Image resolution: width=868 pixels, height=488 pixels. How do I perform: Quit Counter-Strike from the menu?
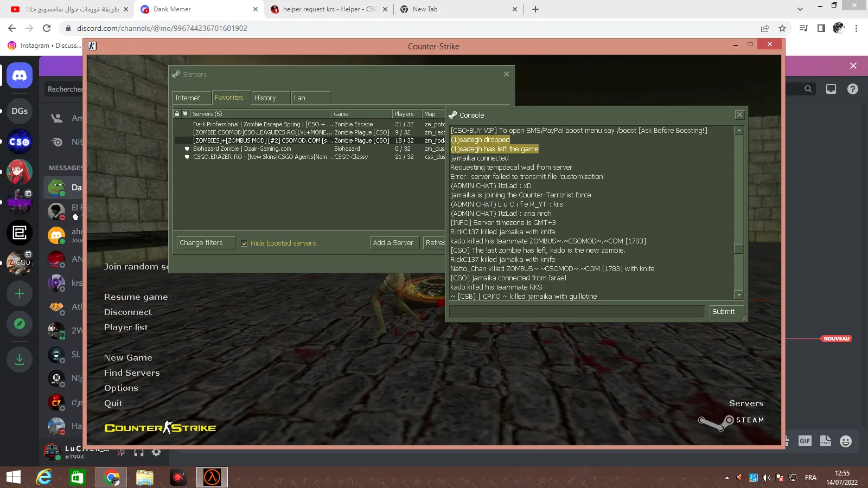click(x=113, y=403)
